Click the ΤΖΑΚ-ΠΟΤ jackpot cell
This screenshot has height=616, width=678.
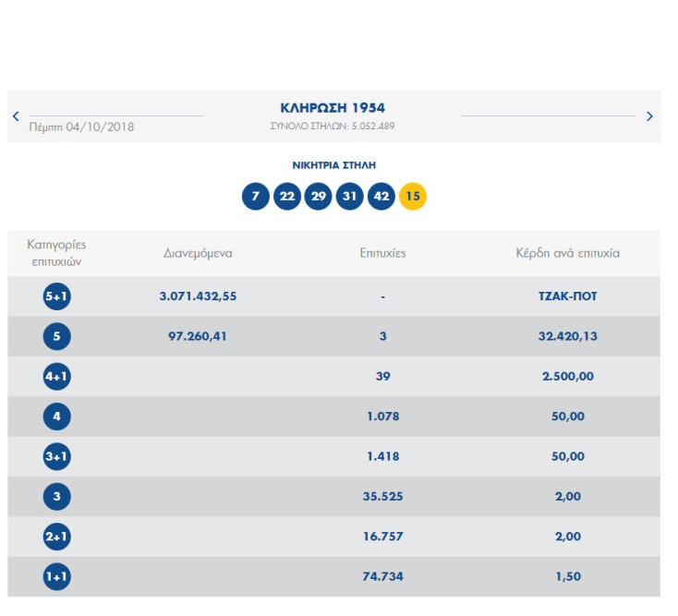tap(567, 296)
